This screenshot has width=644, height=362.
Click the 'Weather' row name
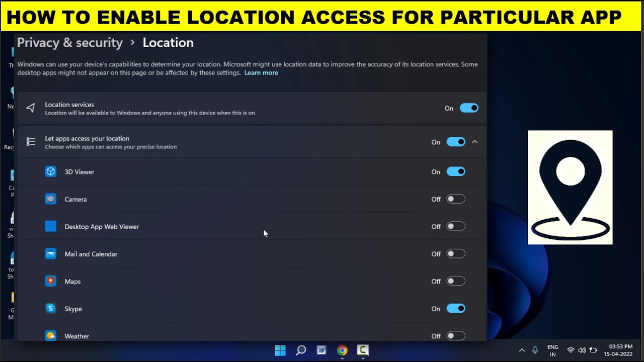(x=76, y=336)
